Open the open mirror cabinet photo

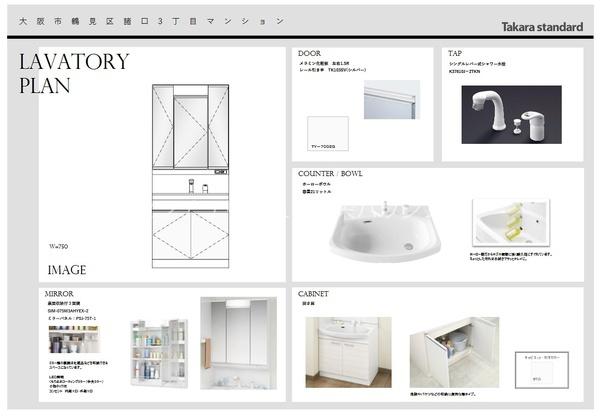(159, 353)
